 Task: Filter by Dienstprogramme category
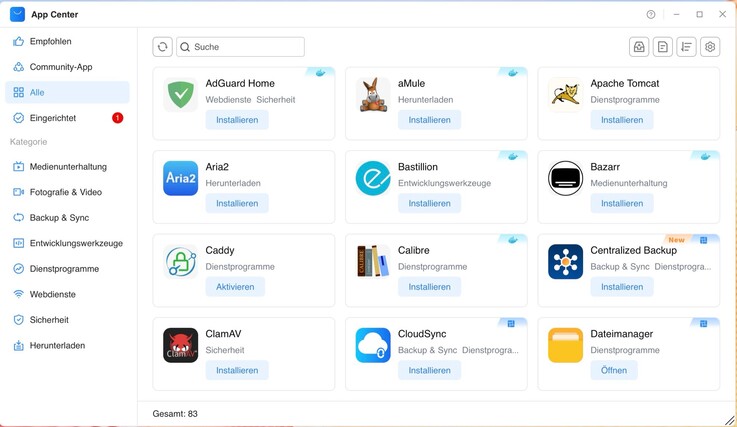pyautogui.click(x=67, y=269)
